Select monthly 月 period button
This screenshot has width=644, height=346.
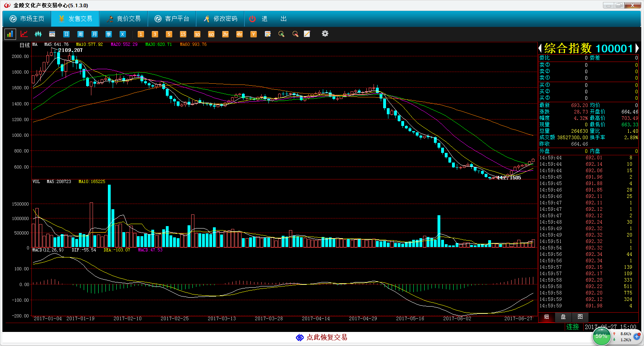(95, 34)
